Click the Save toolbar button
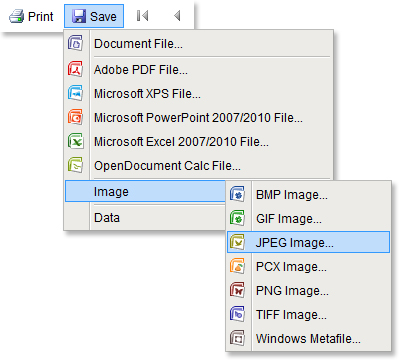400x360 pixels. tap(94, 16)
